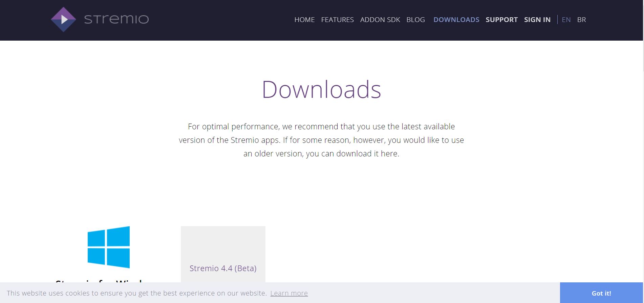644x303 pixels.
Task: Open the SUPPORT page
Action: pos(501,20)
